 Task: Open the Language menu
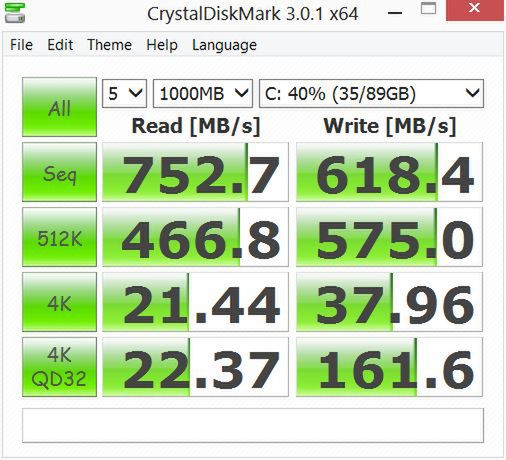coord(224,45)
